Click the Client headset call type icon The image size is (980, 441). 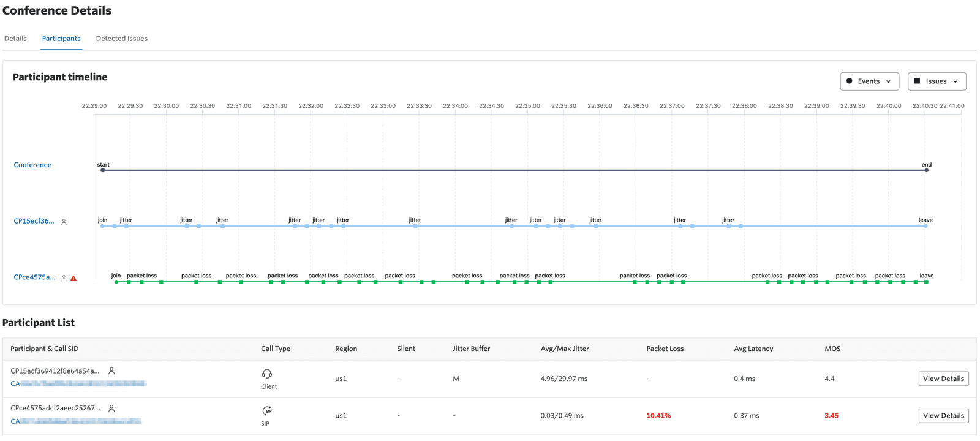267,374
